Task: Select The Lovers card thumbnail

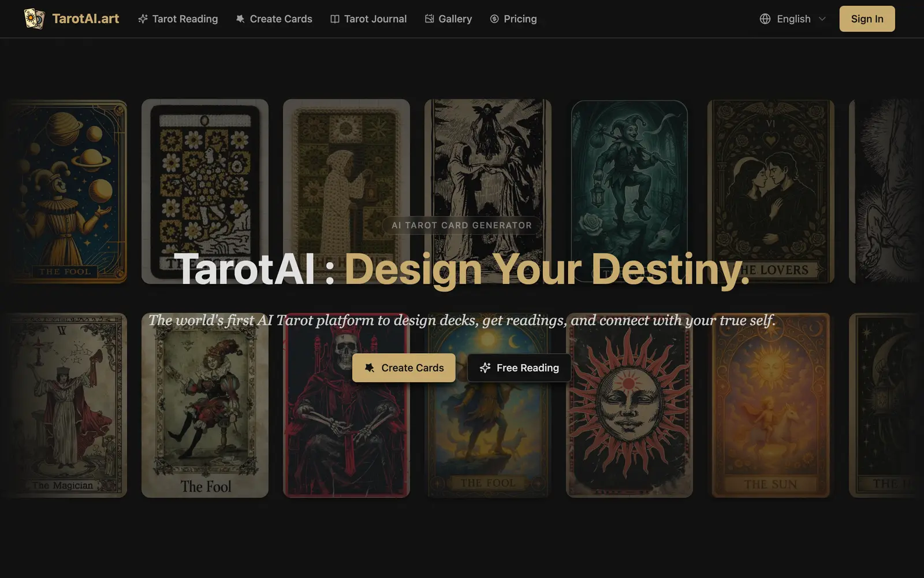Action: click(x=771, y=191)
